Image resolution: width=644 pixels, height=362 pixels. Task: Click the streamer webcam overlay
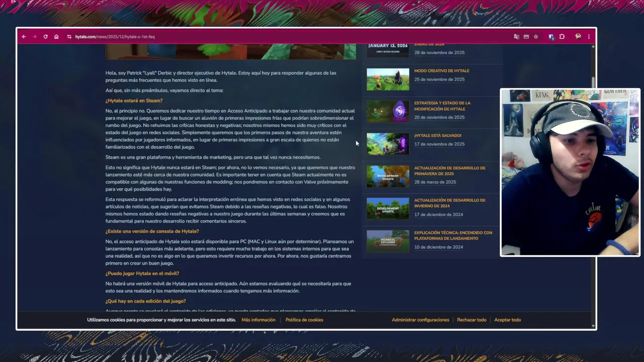pyautogui.click(x=570, y=172)
